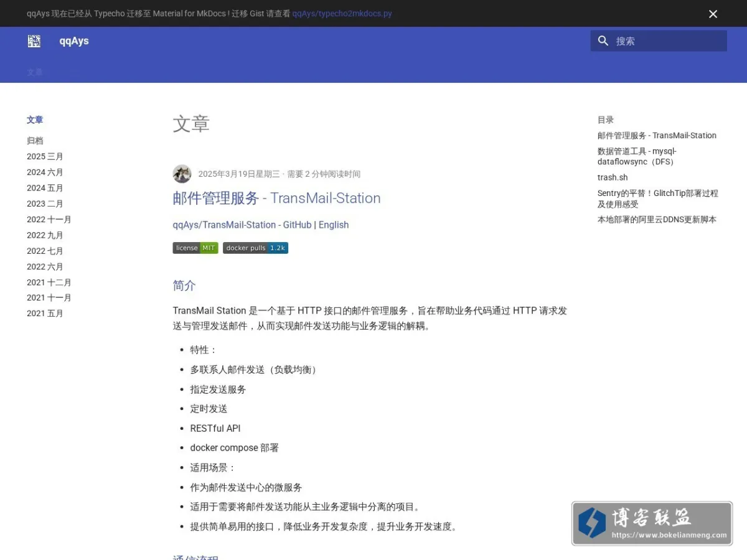The width and height of the screenshot is (747, 560).
Task: Open the qqAys/typecho2mkdocs.py gist link
Action: coord(342,14)
